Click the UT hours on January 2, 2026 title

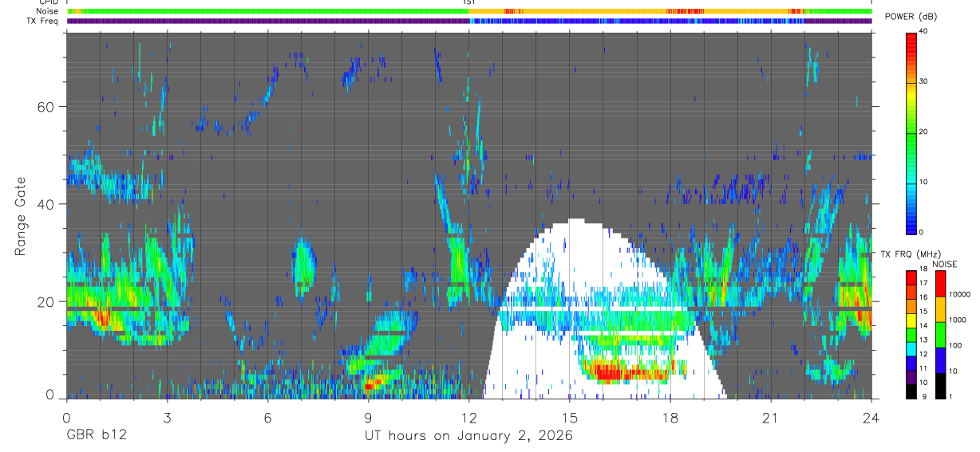[x=468, y=436]
